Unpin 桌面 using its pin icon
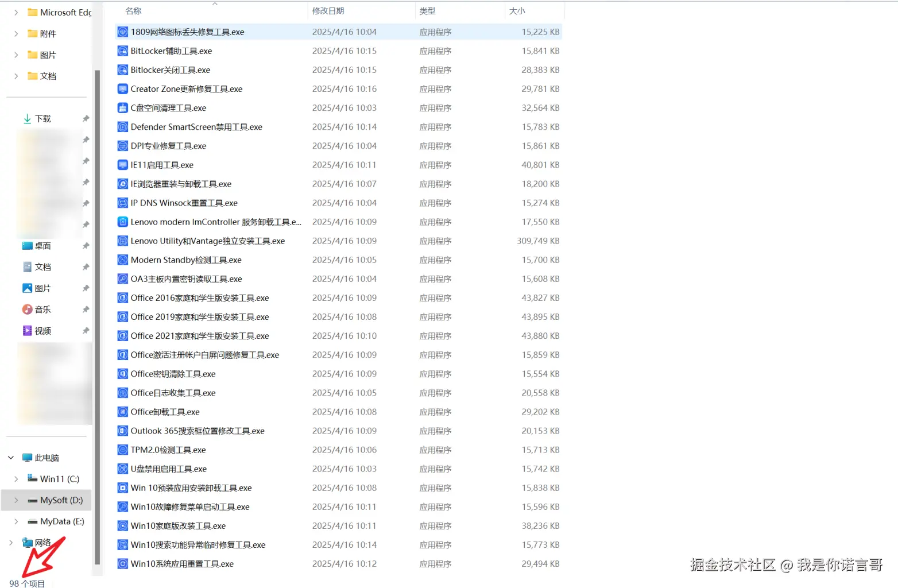Image resolution: width=898 pixels, height=588 pixels. pos(86,246)
